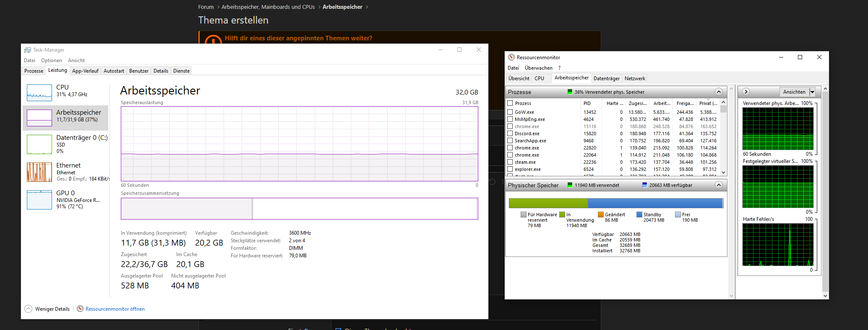This screenshot has width=868, height=330.
Task: Open GPU 0 performance view
Action: [x=65, y=199]
